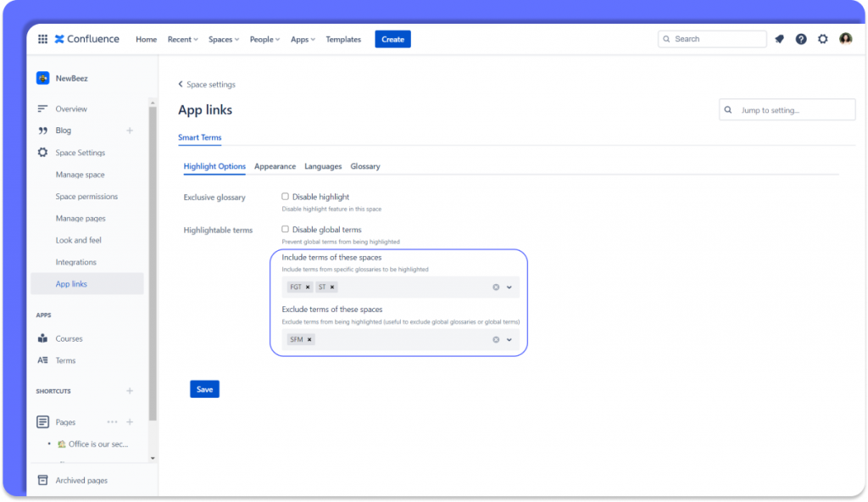Image resolution: width=868 pixels, height=502 pixels.
Task: Click the Save button
Action: click(204, 388)
